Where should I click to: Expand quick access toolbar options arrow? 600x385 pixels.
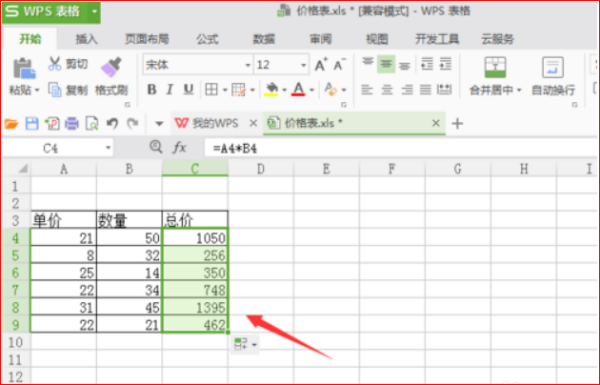pos(159,124)
